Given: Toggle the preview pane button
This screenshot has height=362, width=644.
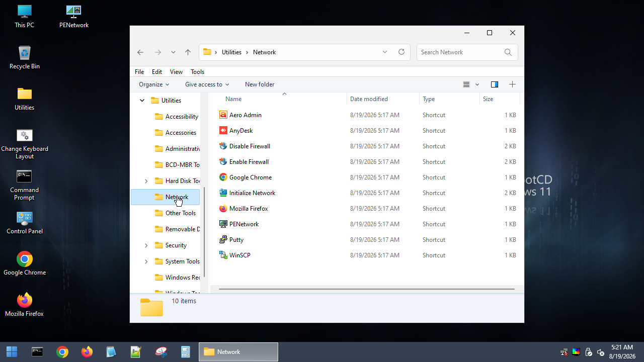Looking at the screenshot, I should [495, 84].
